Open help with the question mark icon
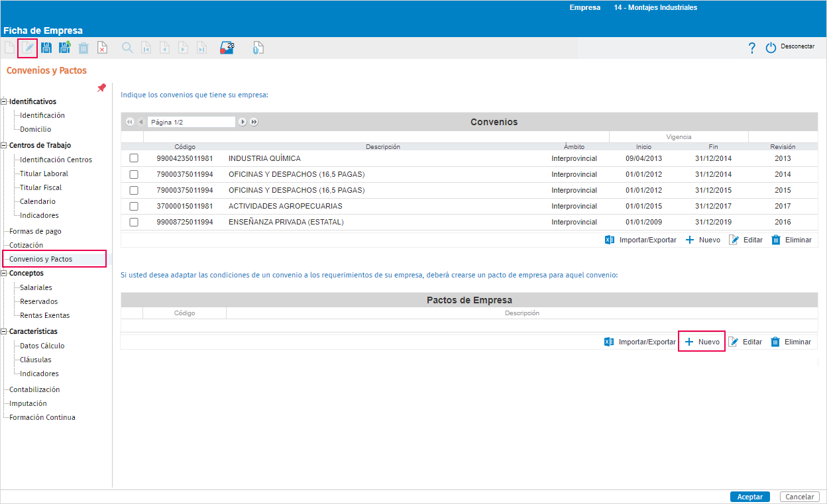This screenshot has width=827, height=504. pos(752,48)
